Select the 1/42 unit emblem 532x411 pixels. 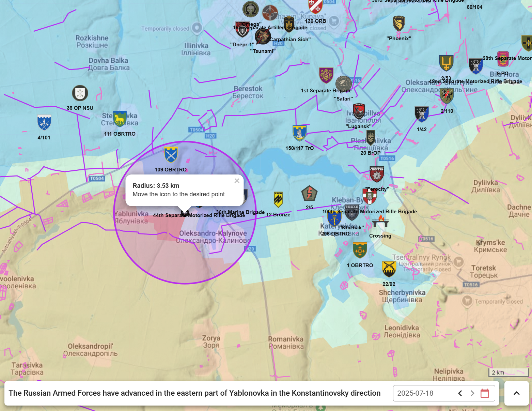point(422,114)
